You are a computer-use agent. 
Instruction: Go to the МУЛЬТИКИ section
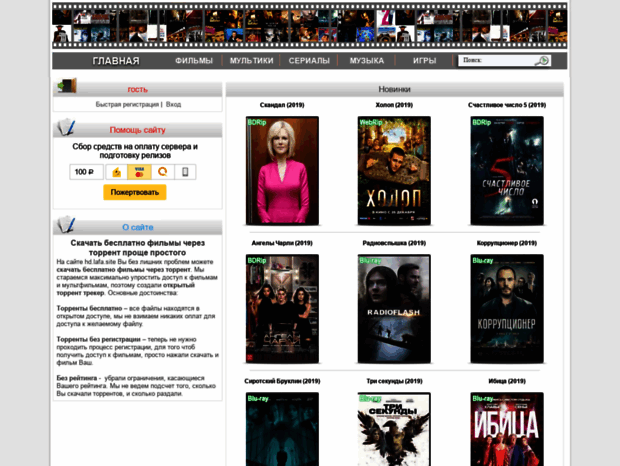coord(251,61)
